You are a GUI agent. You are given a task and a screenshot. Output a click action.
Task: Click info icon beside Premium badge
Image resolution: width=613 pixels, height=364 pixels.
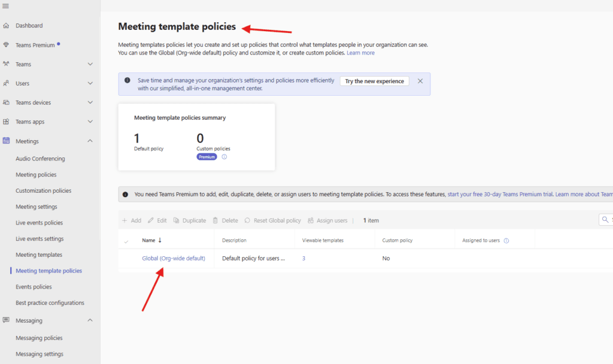pos(224,157)
